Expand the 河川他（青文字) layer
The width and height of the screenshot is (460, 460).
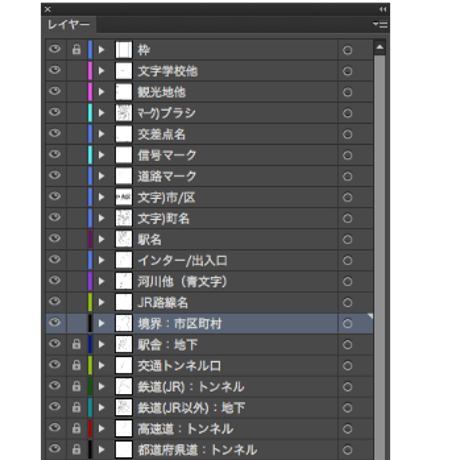pos(101,281)
